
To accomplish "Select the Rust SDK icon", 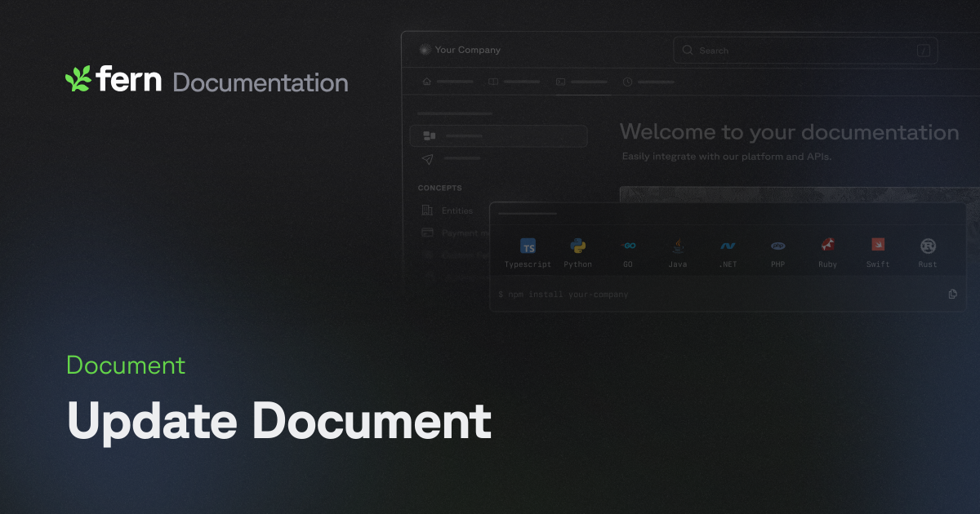I will [x=928, y=246].
